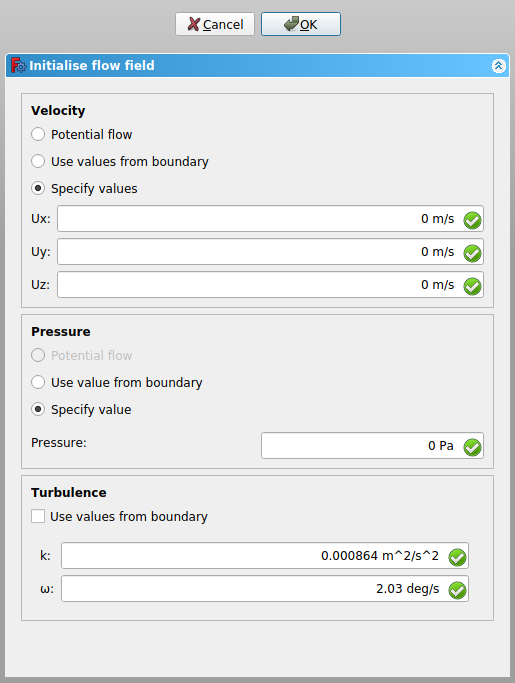
Task: Enable Turbulence Use values from boundary checkbox
Action: click(x=38, y=516)
